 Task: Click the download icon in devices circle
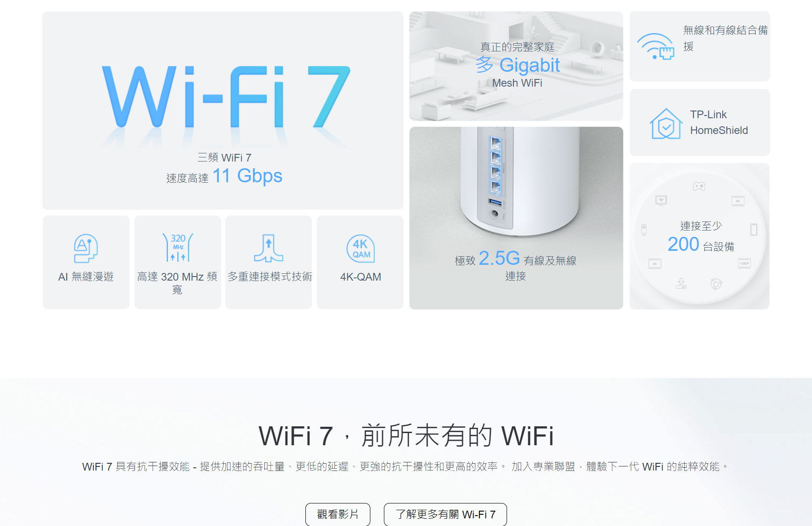point(681,283)
